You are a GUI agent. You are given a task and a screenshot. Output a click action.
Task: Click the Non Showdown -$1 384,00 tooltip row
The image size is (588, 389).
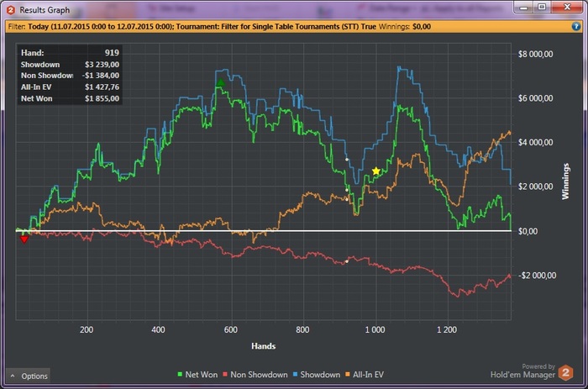point(70,76)
